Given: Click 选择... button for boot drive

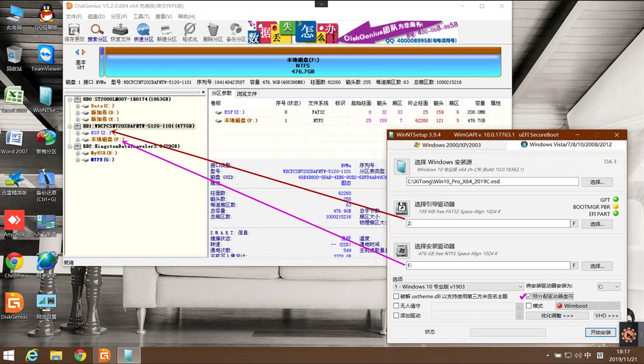Looking at the screenshot, I should (x=597, y=224).
